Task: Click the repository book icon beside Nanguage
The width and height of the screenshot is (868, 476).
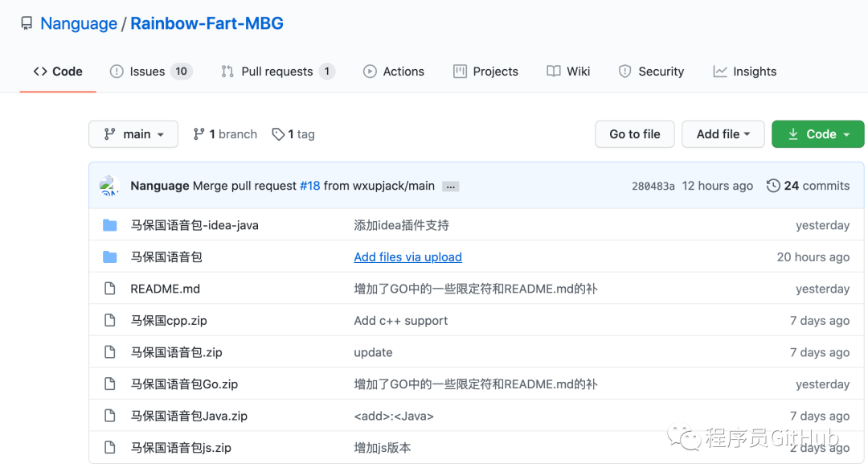Action: pos(27,23)
